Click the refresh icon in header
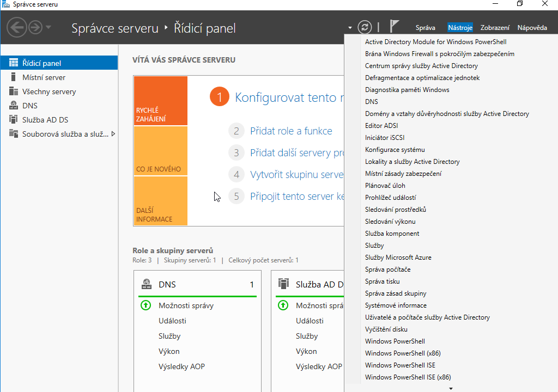558x392 pixels. pyautogui.click(x=364, y=27)
